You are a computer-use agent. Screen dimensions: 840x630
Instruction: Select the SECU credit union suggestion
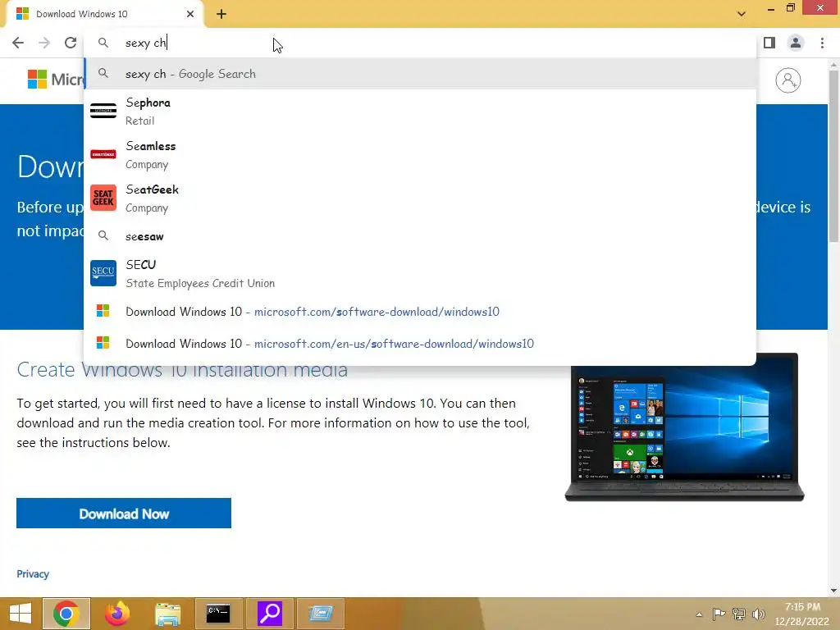tap(420, 273)
